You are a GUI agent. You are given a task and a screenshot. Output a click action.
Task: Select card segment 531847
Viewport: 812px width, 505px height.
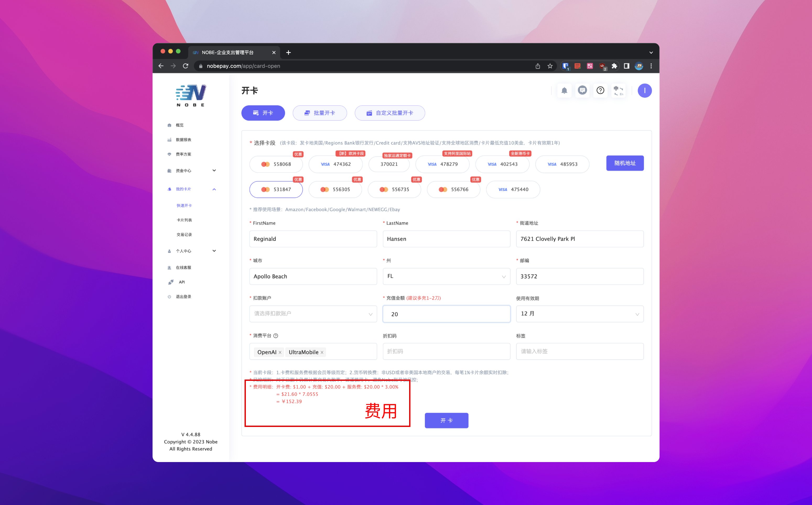click(276, 189)
